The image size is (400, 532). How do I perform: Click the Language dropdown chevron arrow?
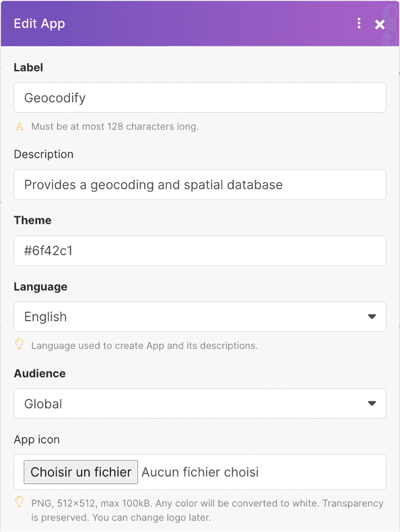pos(372,317)
